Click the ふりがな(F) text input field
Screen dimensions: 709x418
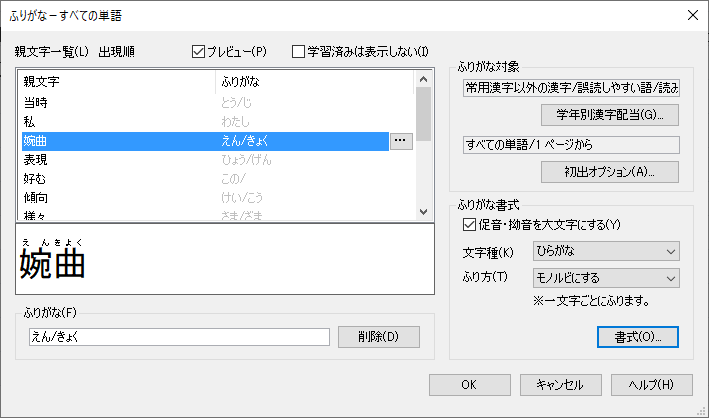[179, 337]
